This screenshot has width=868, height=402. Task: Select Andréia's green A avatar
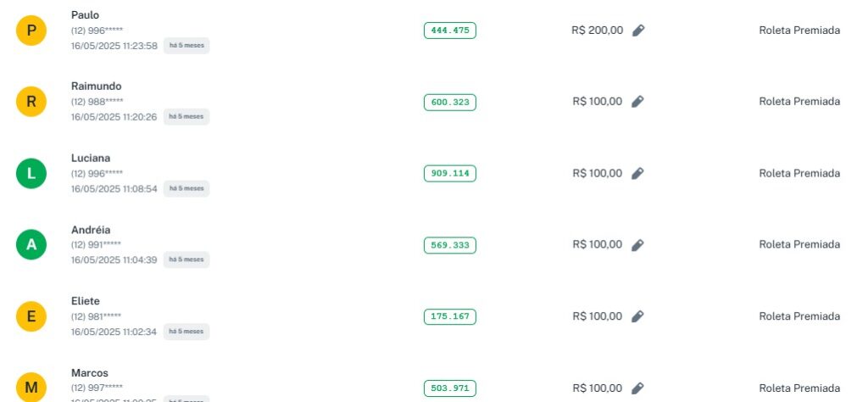(31, 245)
